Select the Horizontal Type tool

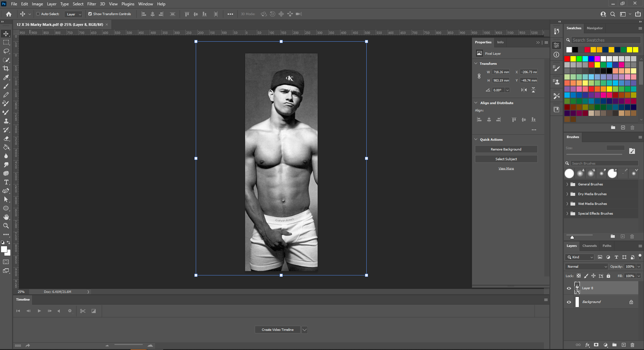coord(6,182)
